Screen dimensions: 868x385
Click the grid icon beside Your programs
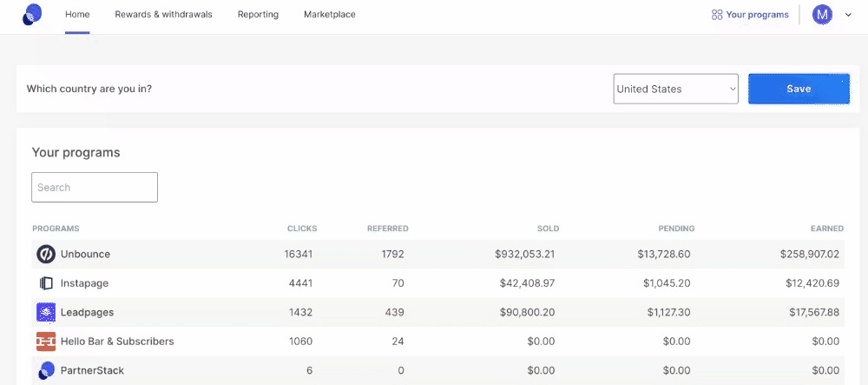[x=717, y=15]
